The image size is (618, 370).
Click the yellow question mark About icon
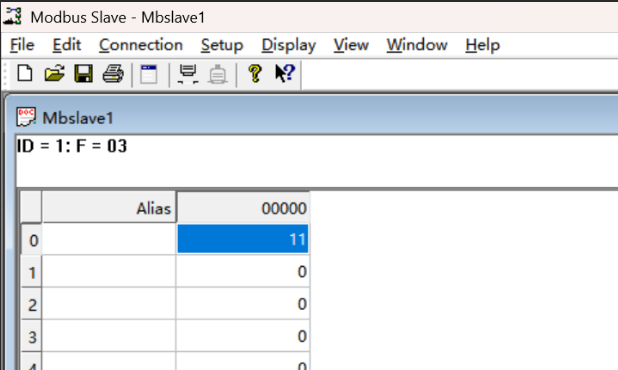(255, 74)
